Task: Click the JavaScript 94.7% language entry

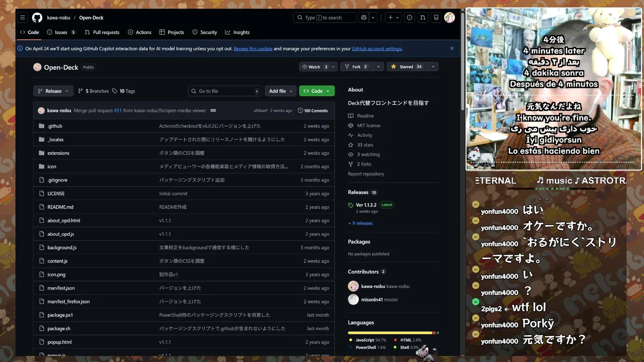Action: 367,340
